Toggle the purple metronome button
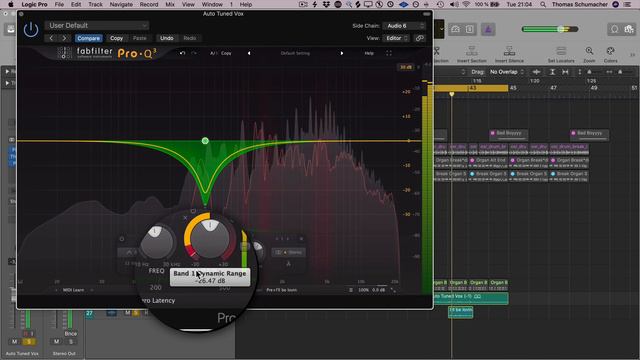The image size is (640, 360). pyautogui.click(x=488, y=29)
